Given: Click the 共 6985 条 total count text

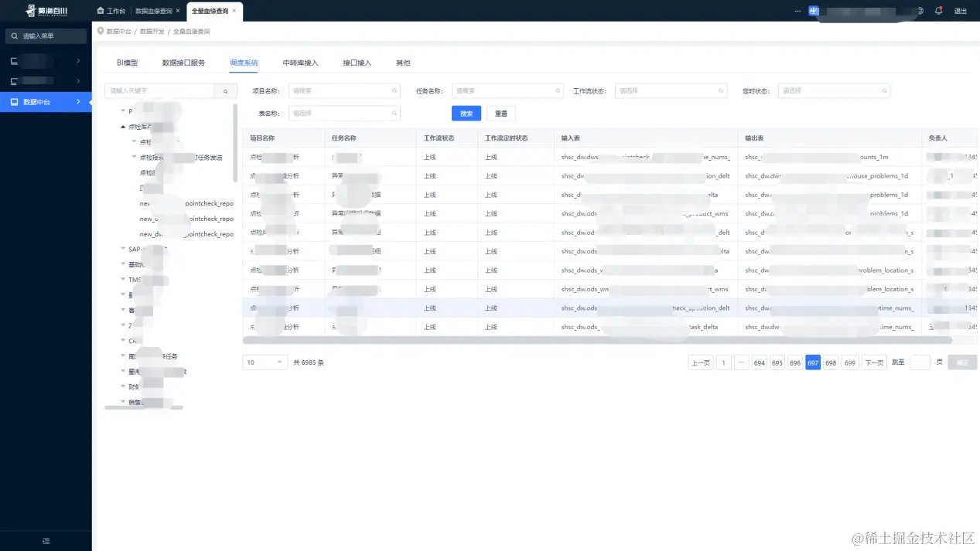Looking at the screenshot, I should tap(309, 363).
